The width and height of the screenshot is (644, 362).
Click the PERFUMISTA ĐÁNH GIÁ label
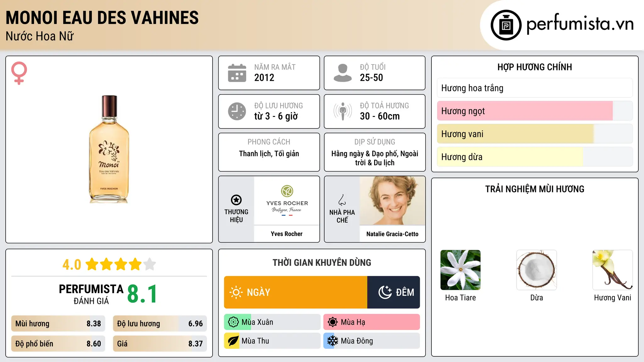91,294
